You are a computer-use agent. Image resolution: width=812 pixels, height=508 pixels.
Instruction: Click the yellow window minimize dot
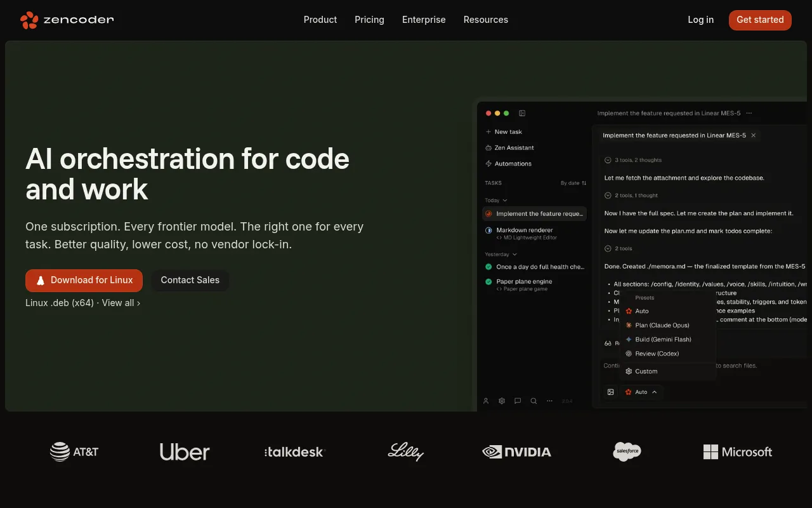click(497, 113)
